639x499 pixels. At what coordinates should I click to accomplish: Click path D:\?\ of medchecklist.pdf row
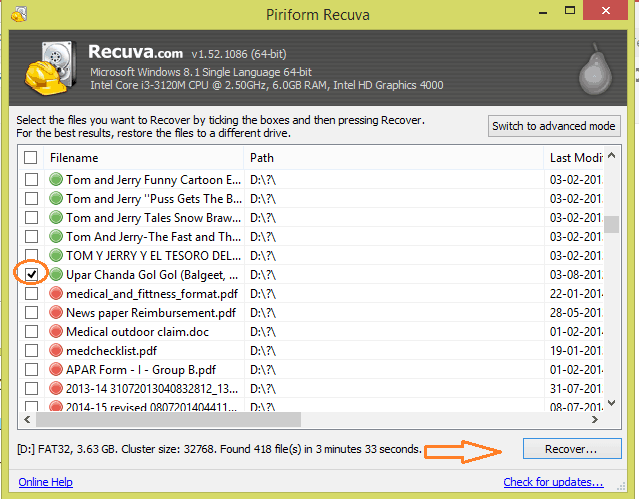(263, 351)
